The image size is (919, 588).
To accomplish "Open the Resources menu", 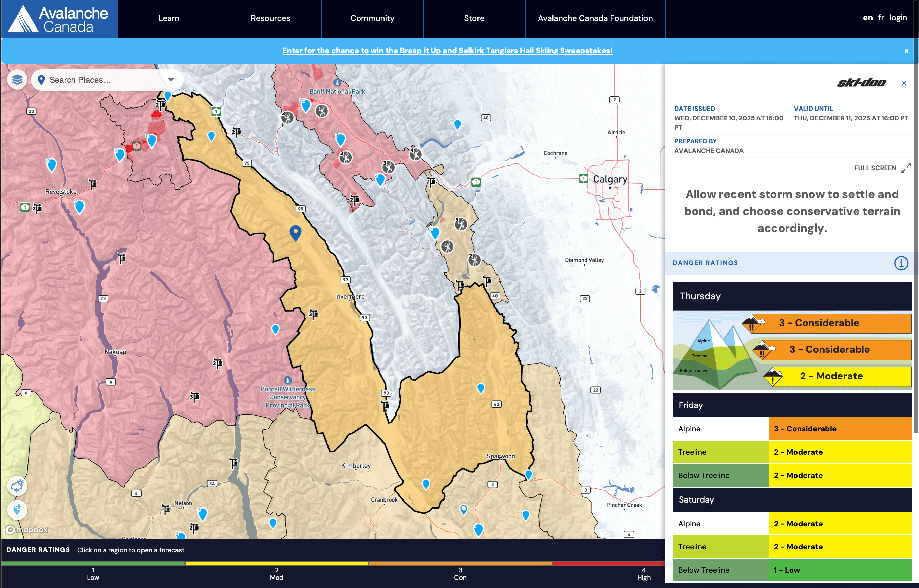I will (x=270, y=18).
